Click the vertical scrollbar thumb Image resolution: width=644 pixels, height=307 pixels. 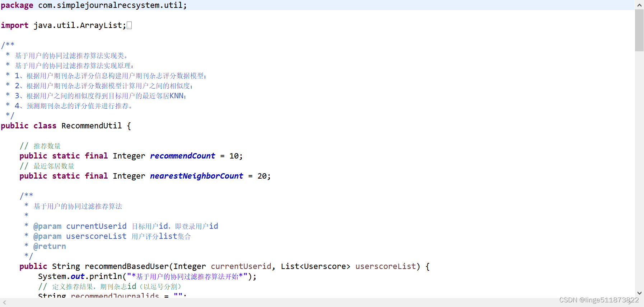[x=639, y=30]
